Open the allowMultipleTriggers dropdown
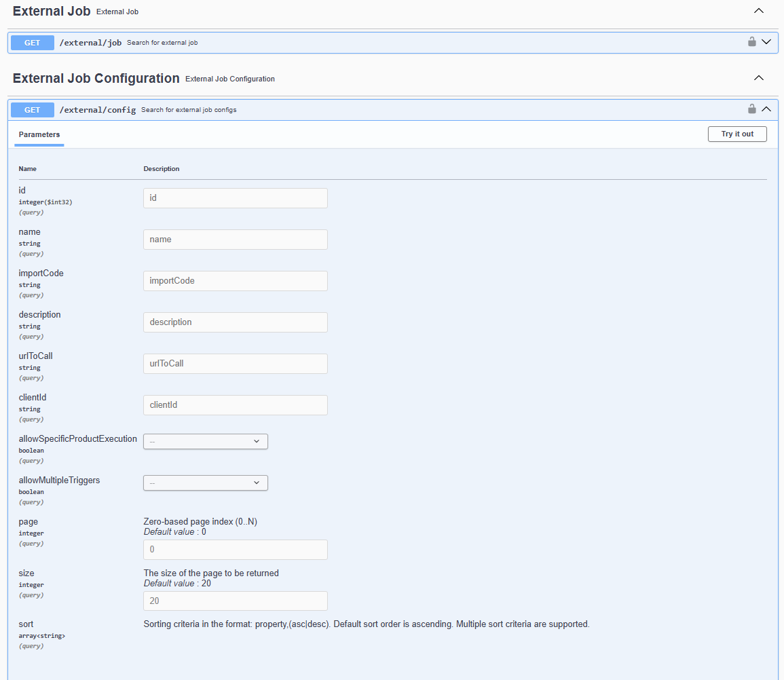 [205, 483]
